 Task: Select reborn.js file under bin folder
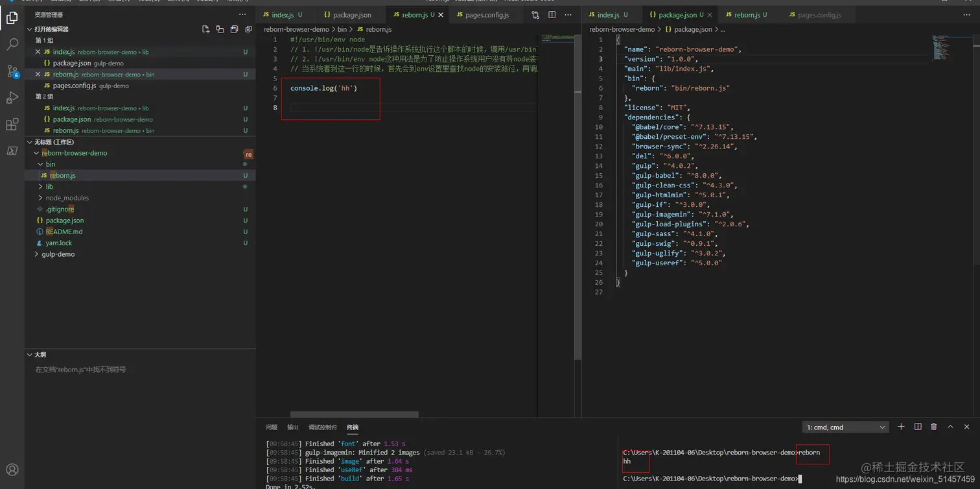(x=140, y=176)
